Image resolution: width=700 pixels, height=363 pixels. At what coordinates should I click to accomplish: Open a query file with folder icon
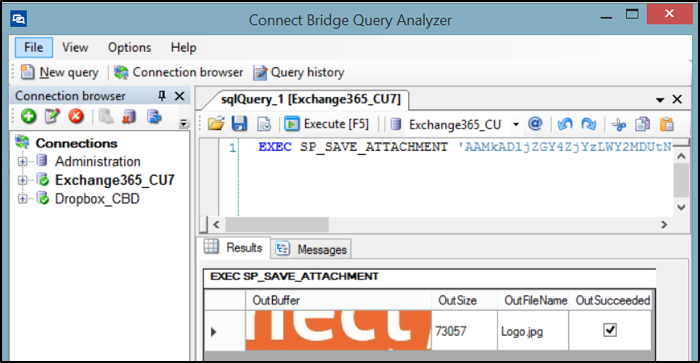click(216, 124)
